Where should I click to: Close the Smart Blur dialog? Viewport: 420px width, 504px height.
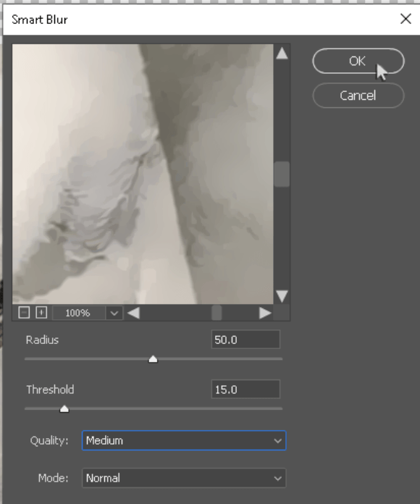click(406, 19)
